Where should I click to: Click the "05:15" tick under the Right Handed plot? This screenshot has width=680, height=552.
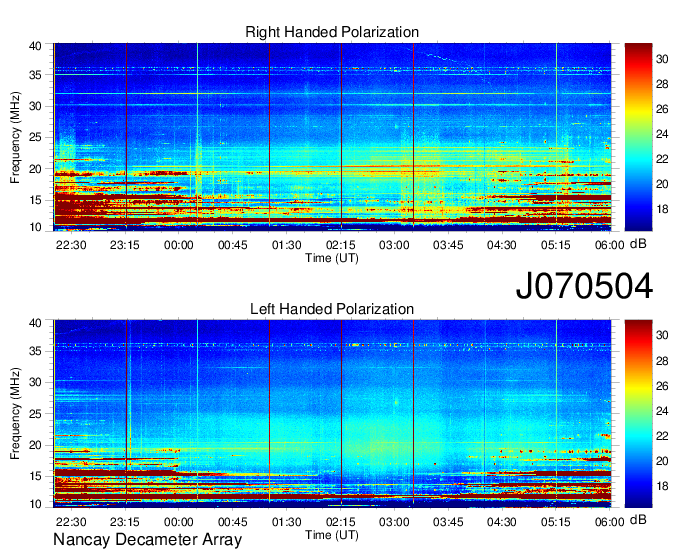click(556, 245)
